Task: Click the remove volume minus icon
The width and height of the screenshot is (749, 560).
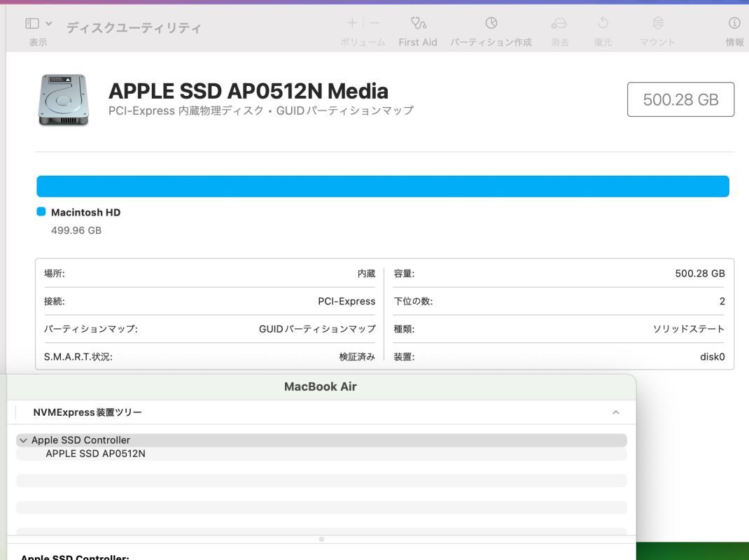Action: [x=374, y=22]
